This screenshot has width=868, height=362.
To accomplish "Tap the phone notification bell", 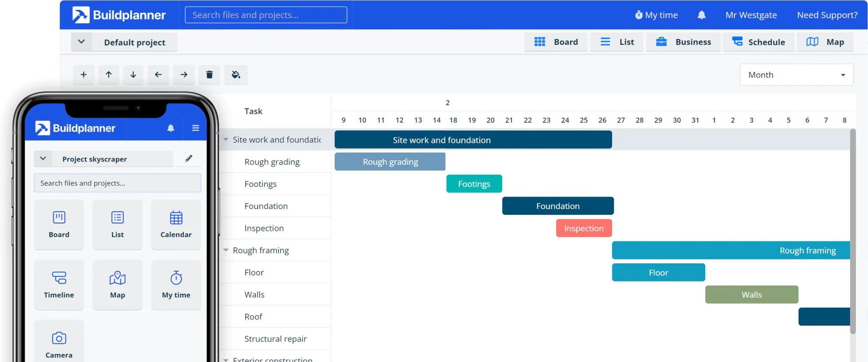I will point(171,128).
